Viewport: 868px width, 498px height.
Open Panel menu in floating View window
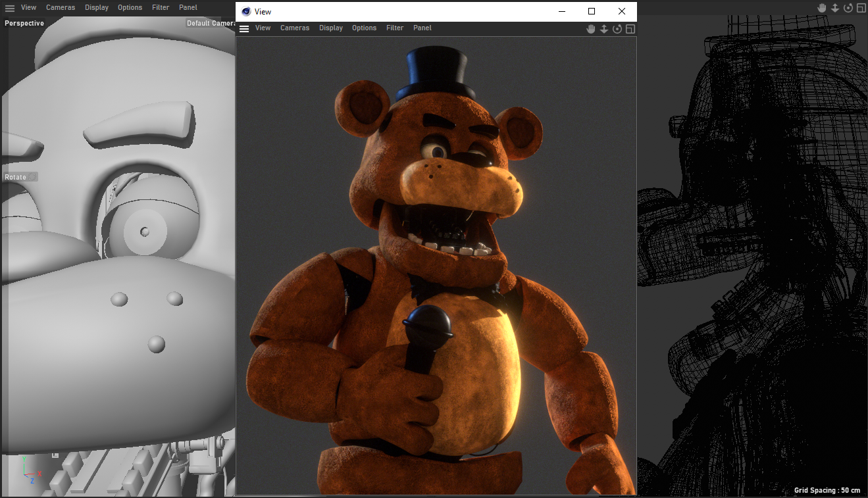[422, 28]
